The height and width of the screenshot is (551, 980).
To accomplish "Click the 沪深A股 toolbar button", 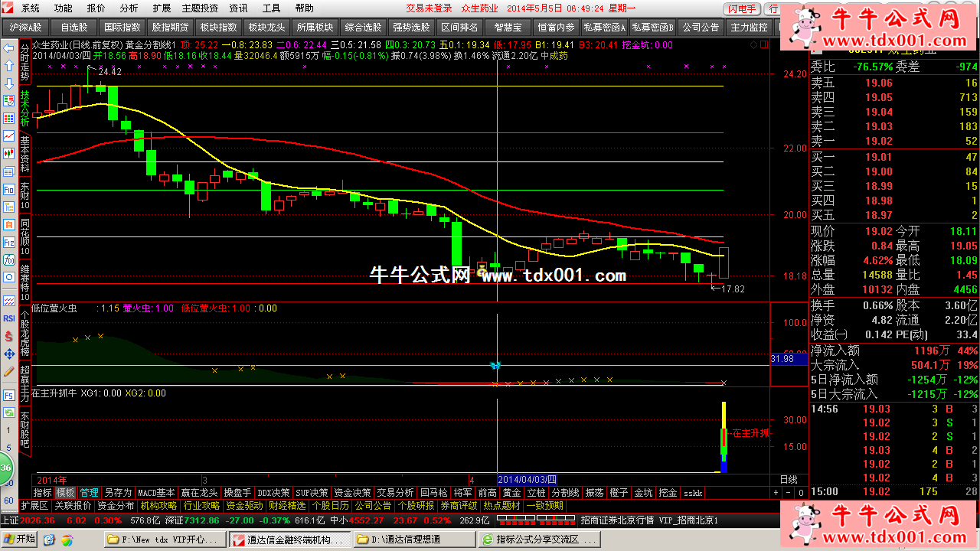I will (26, 27).
